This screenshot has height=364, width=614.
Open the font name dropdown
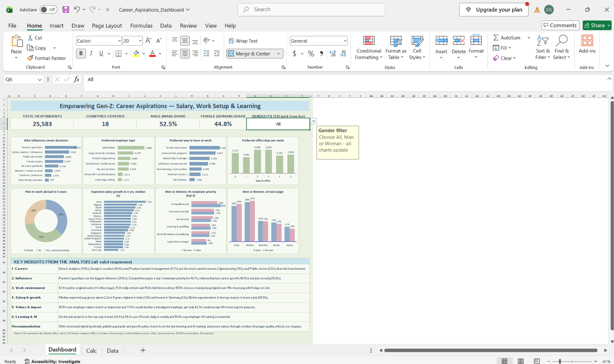point(119,41)
